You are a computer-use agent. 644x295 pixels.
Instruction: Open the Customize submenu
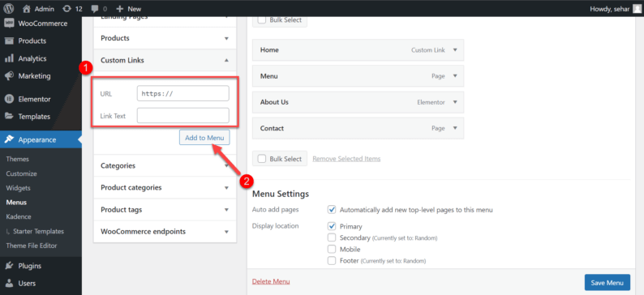point(21,173)
